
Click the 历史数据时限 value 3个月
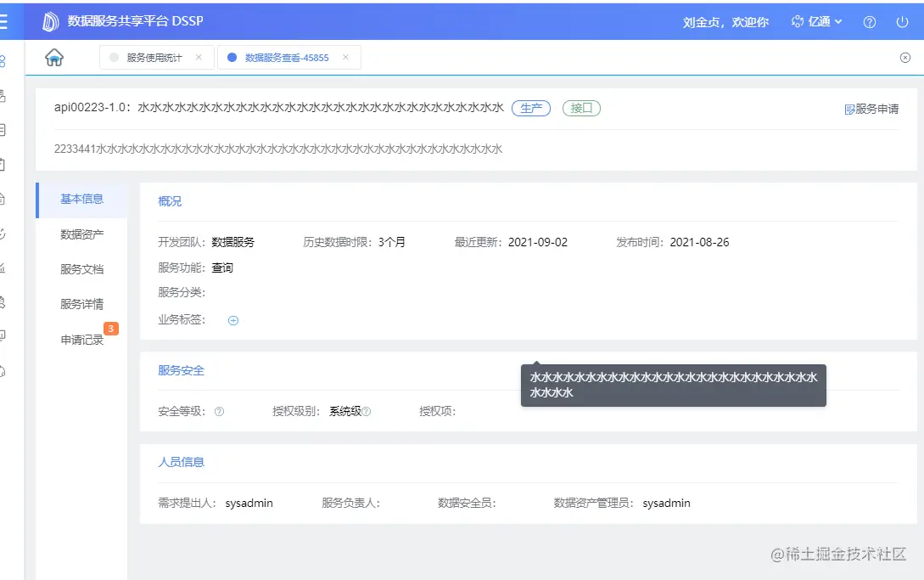[x=391, y=242]
